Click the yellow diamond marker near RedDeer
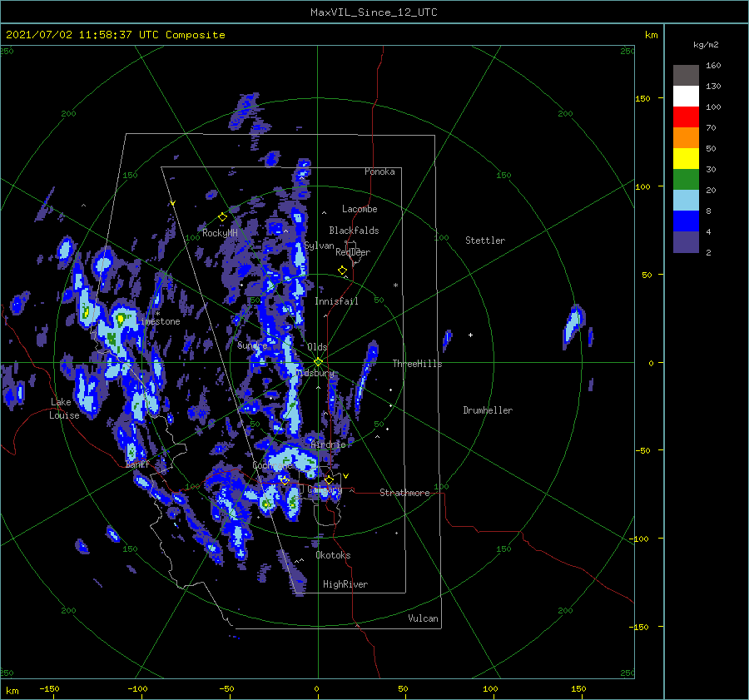Screen dimensions: 749x700 click(x=342, y=271)
